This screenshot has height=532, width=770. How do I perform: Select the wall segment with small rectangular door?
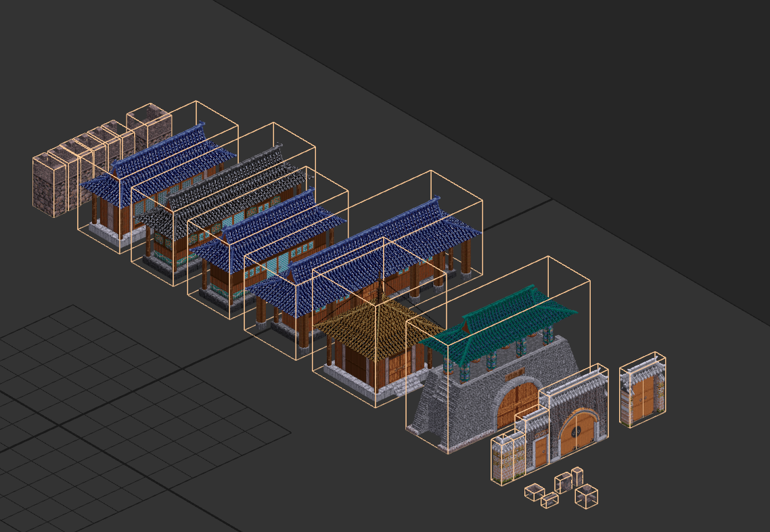coord(533,440)
